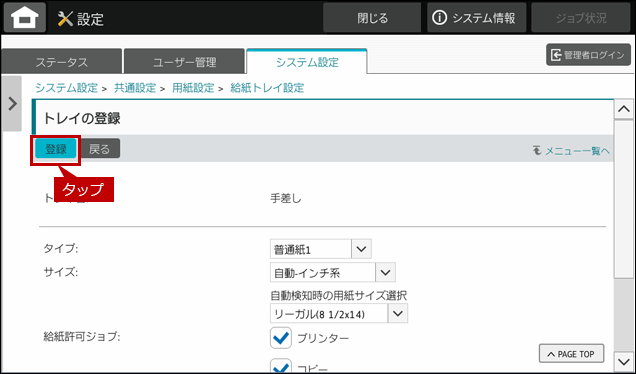The height and width of the screenshot is (374, 636).
Task: Open the リーガル(8 1/2x14) paper size dropdown
Action: click(x=339, y=314)
